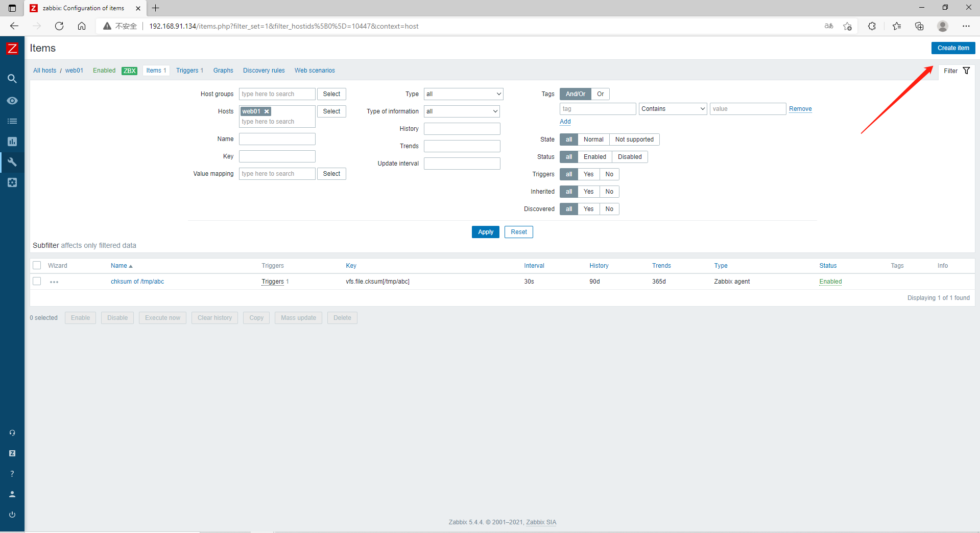Open Configuration wrench icon in sidebar

click(x=12, y=162)
